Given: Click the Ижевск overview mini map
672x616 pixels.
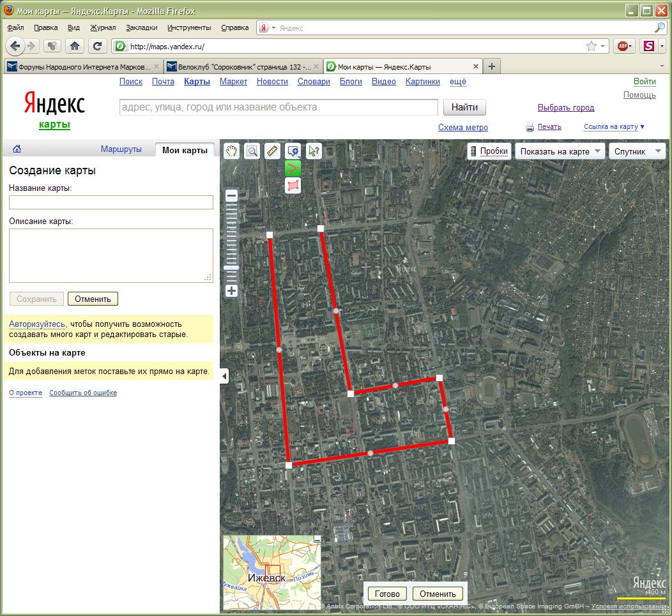Looking at the screenshot, I should pyautogui.click(x=272, y=573).
